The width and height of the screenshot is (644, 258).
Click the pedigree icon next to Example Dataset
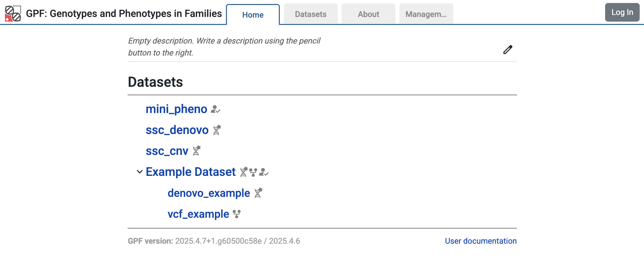click(x=253, y=172)
